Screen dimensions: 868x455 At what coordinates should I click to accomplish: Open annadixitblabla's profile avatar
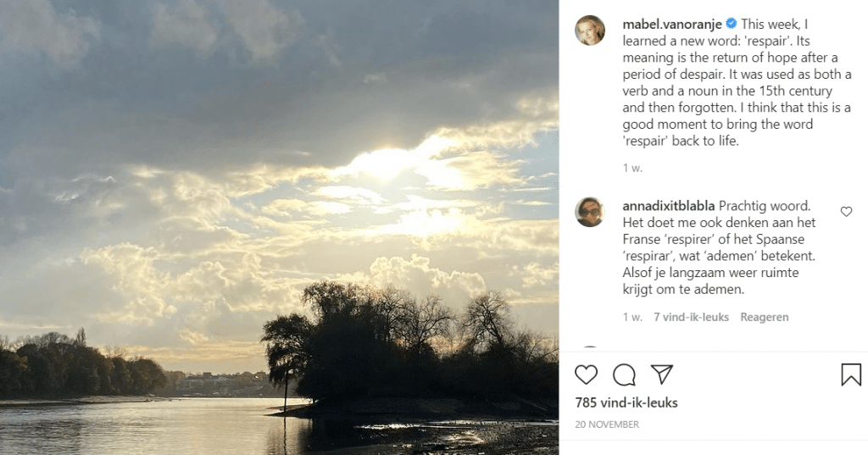pyautogui.click(x=590, y=212)
